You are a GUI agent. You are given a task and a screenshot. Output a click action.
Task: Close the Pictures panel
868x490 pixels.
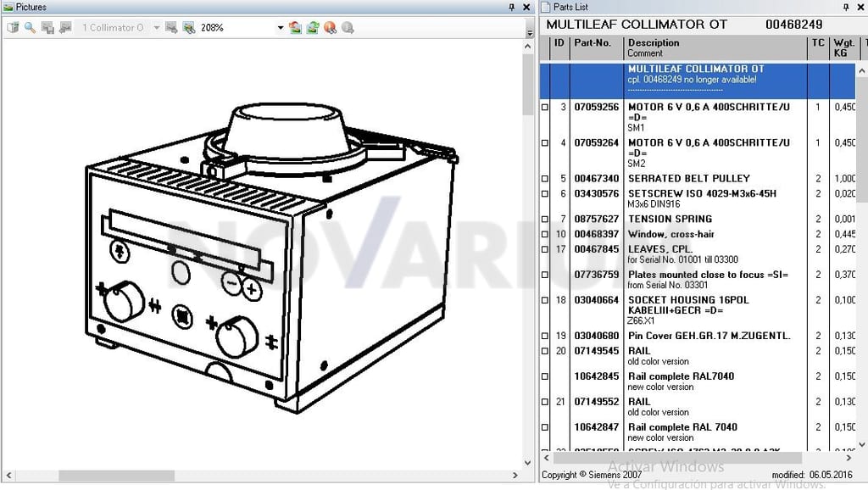[x=526, y=7]
